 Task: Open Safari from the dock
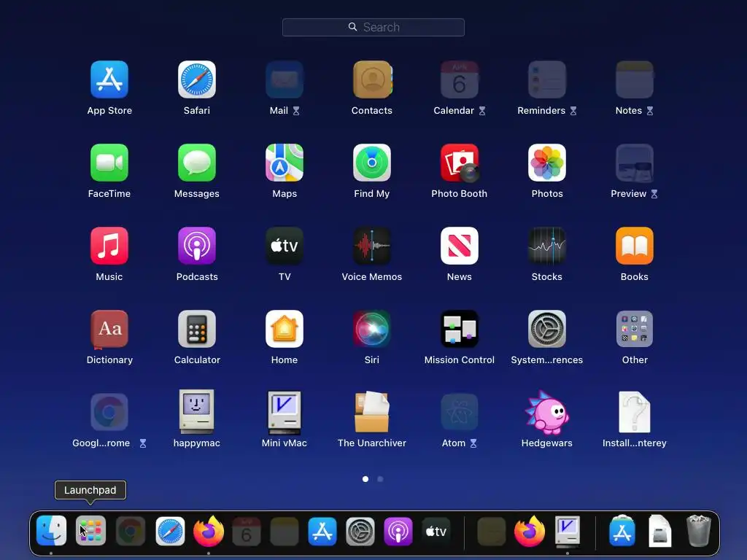point(170,531)
